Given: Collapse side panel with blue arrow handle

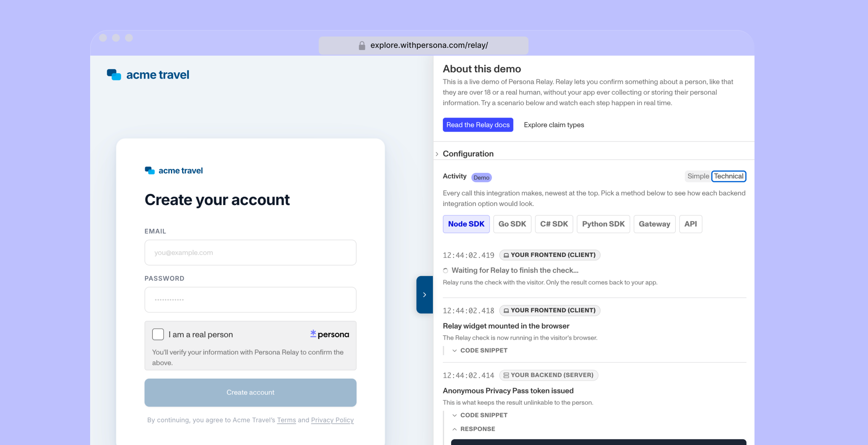Looking at the screenshot, I should coord(425,295).
